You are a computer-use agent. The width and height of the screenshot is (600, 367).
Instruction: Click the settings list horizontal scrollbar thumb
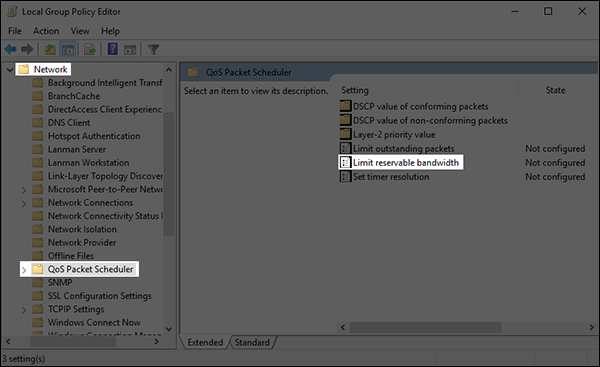tap(426, 327)
